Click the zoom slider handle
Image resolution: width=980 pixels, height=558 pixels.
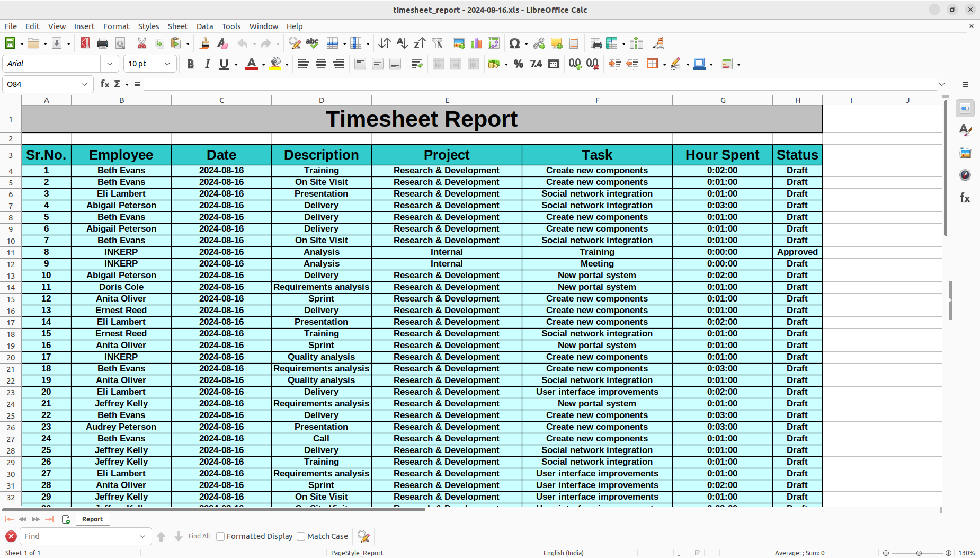[919, 553]
